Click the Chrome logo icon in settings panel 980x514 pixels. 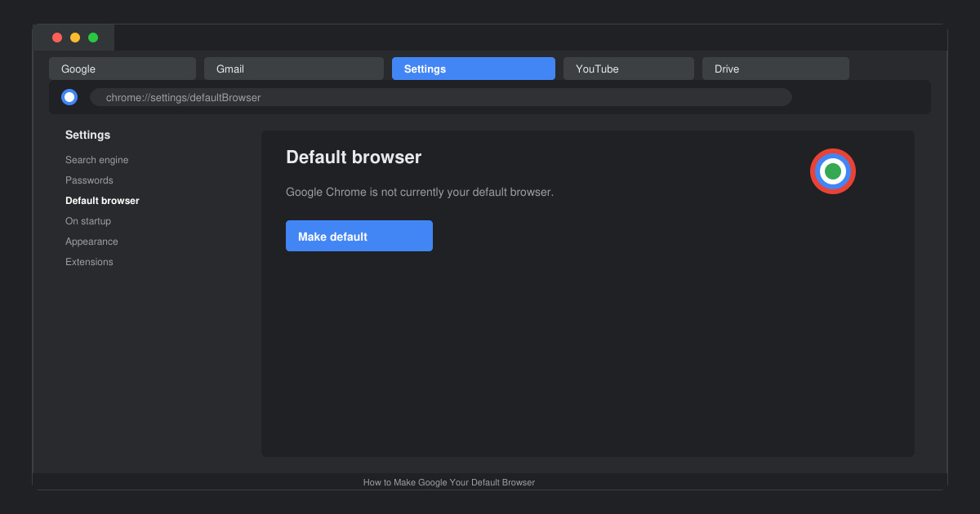click(833, 171)
